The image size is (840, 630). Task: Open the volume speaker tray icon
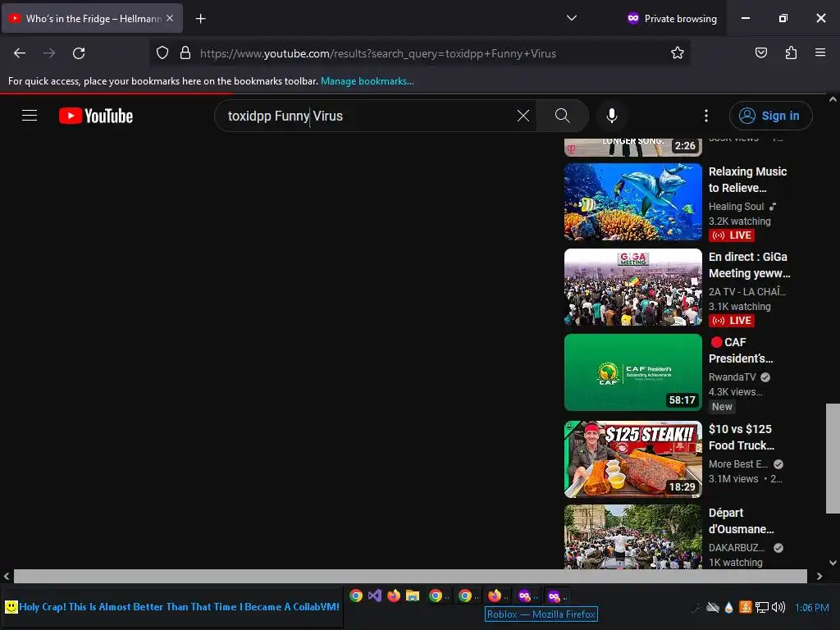pyautogui.click(x=778, y=607)
